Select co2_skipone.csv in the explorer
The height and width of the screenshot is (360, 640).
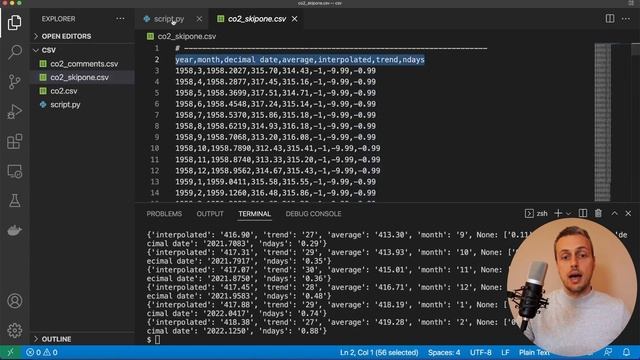point(79,78)
